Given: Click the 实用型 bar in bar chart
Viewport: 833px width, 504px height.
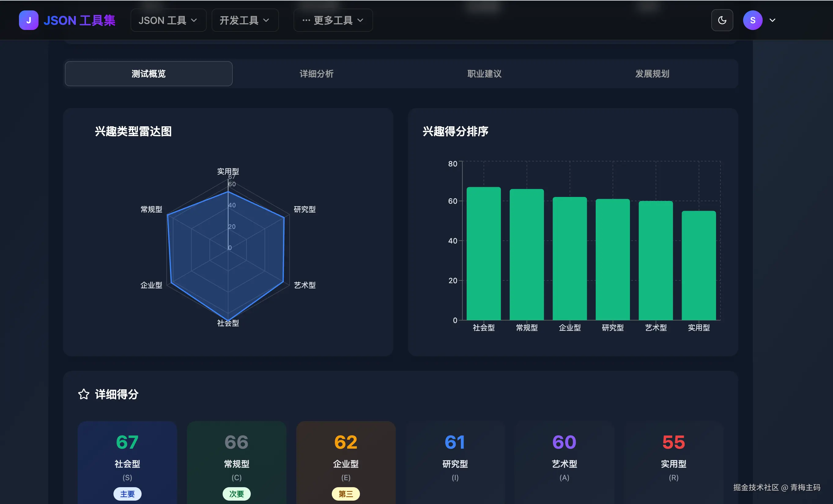Looking at the screenshot, I should [x=698, y=265].
